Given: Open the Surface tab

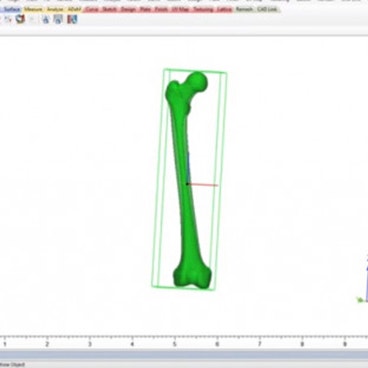Looking at the screenshot, I should (12, 10).
